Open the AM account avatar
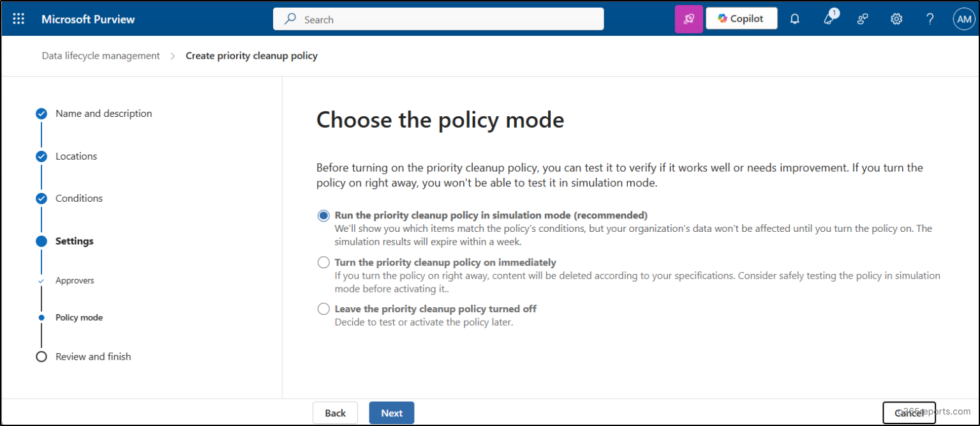This screenshot has width=980, height=426. pos(963,19)
